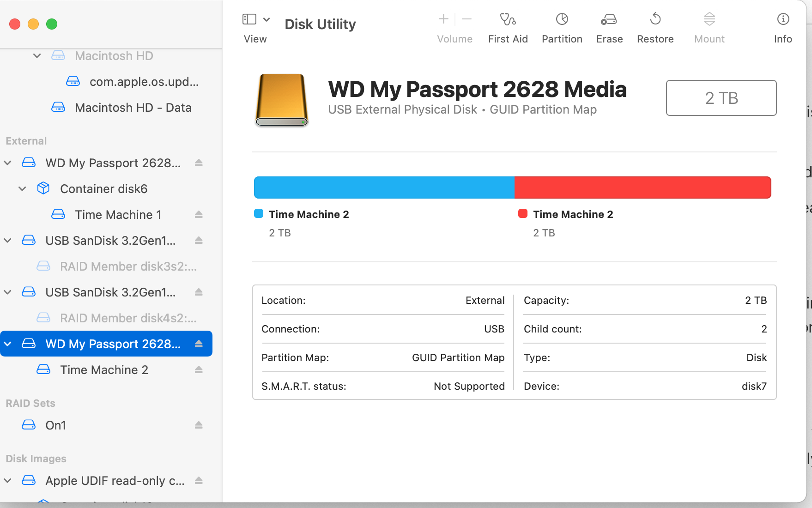This screenshot has width=812, height=508.
Task: Show disk details with Info button
Action: coord(783,28)
